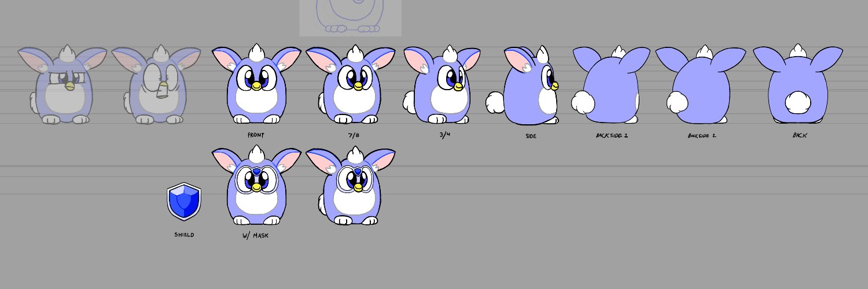Click the "BACK" label text
This screenshot has height=289, width=868.
(x=800, y=135)
